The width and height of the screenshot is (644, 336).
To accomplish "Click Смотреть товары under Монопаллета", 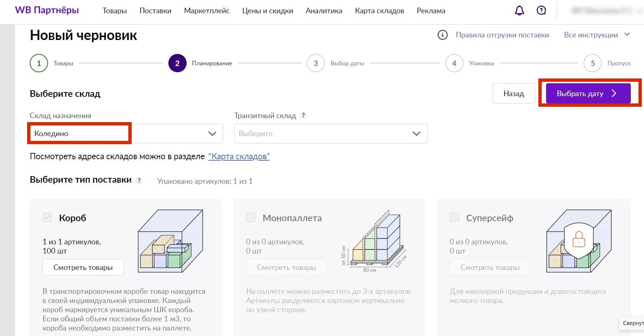I will tap(286, 267).
